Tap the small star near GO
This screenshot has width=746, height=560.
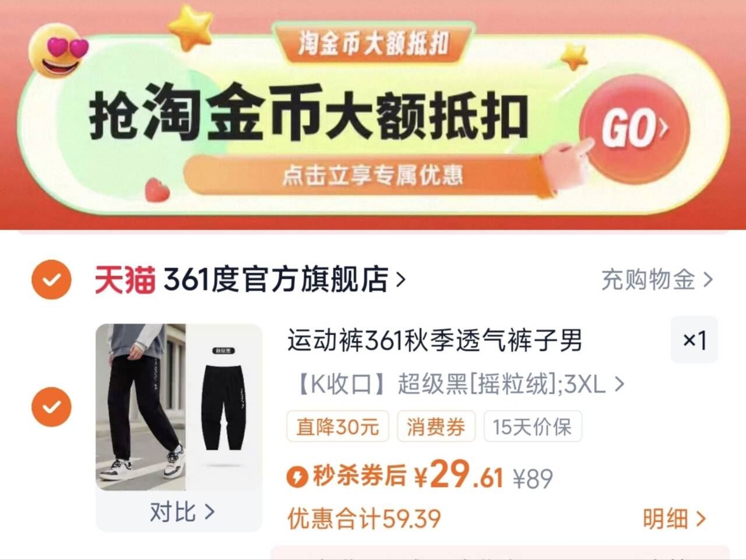click(x=573, y=57)
